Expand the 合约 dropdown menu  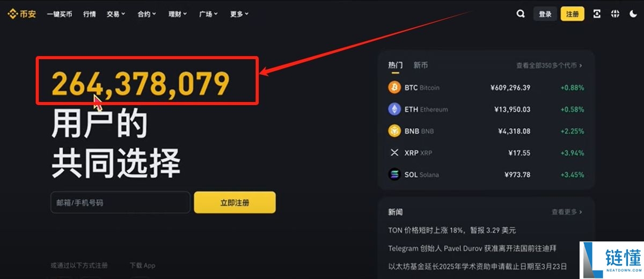[147, 14]
